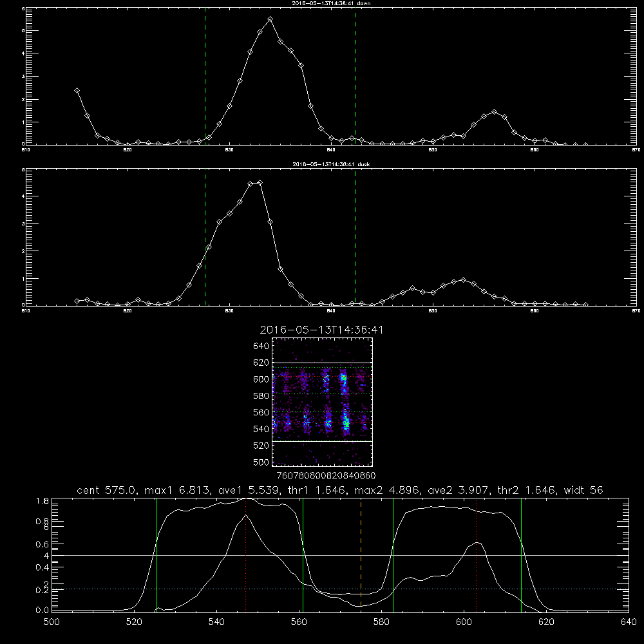This screenshot has width=644, height=644.
Task: Click bottom plot x-axis label '500'
Action: coord(52,622)
